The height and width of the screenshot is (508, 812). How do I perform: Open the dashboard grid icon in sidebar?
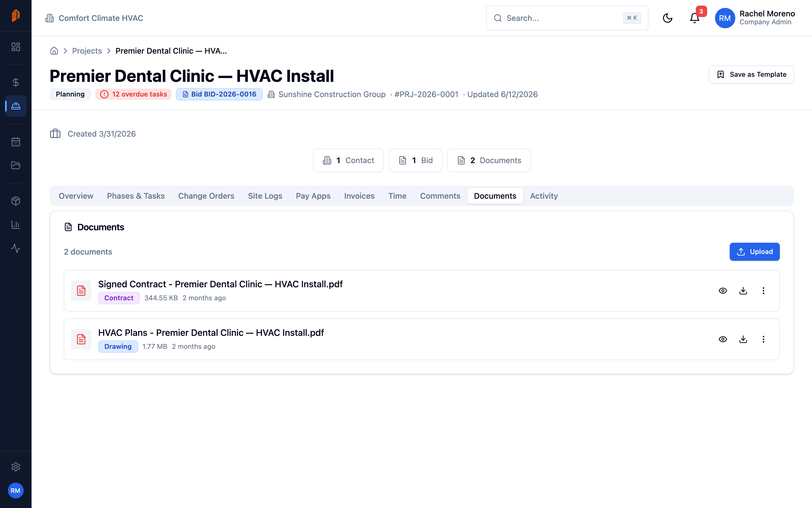[x=16, y=47]
